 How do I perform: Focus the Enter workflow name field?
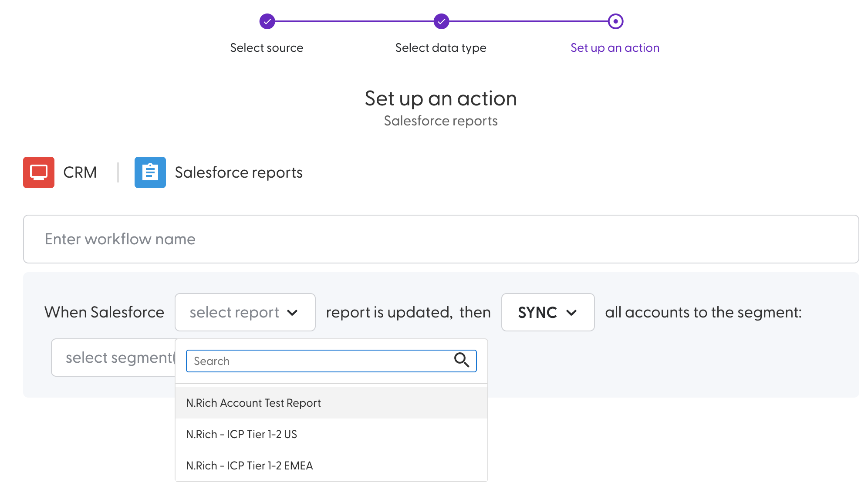(441, 239)
